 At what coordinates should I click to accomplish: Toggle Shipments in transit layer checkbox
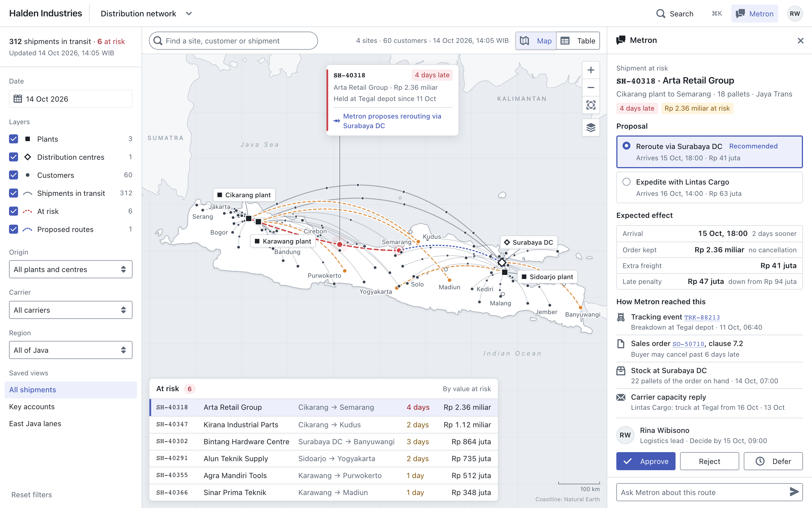click(14, 193)
